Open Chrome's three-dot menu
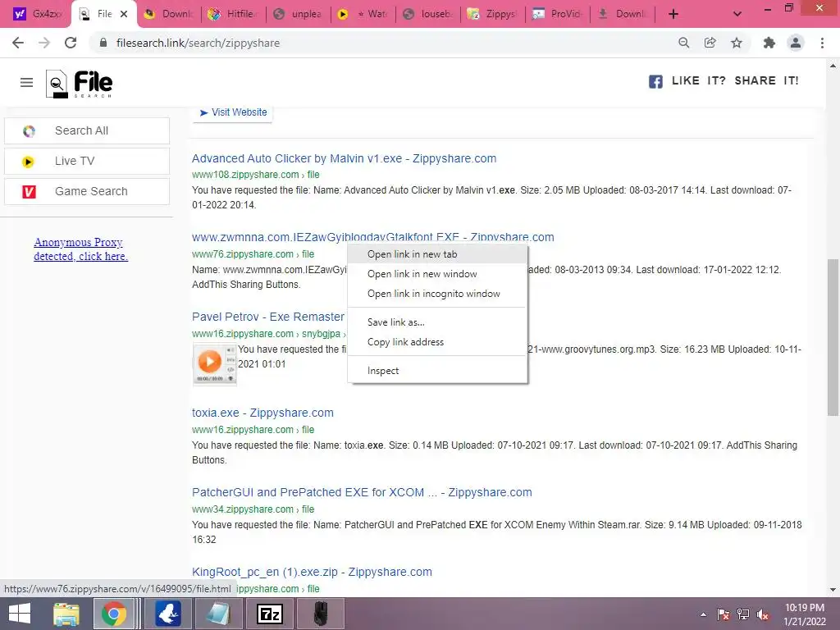Screen dimensions: 840x630 pyautogui.click(x=822, y=43)
